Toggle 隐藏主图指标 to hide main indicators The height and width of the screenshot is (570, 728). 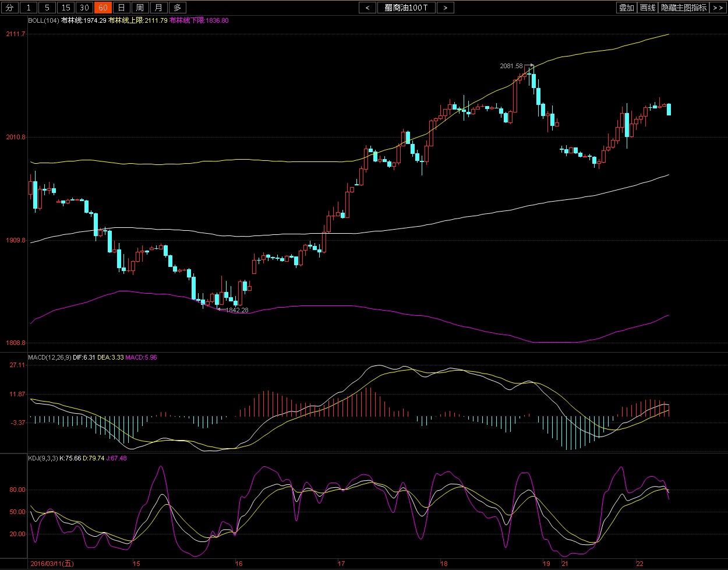(x=684, y=8)
